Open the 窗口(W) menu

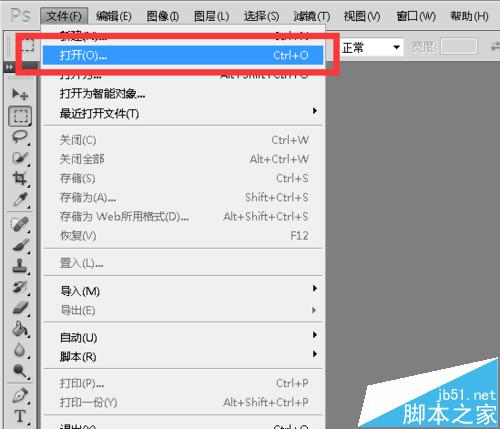416,16
